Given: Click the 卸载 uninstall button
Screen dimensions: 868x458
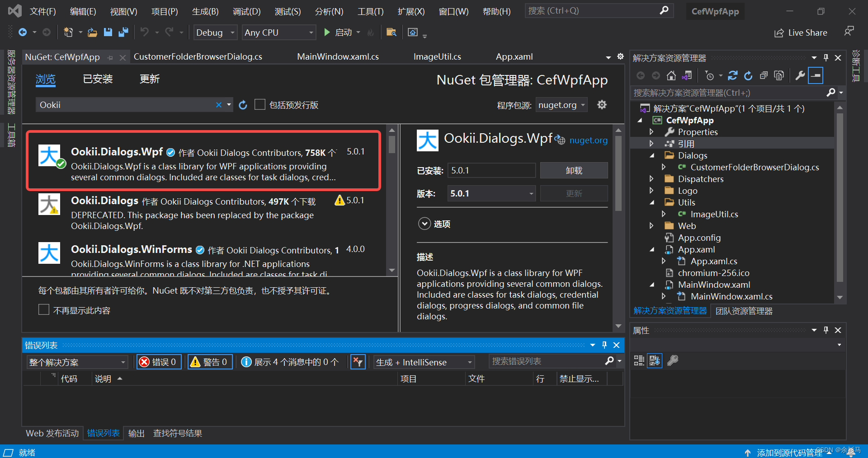Looking at the screenshot, I should click(x=574, y=170).
